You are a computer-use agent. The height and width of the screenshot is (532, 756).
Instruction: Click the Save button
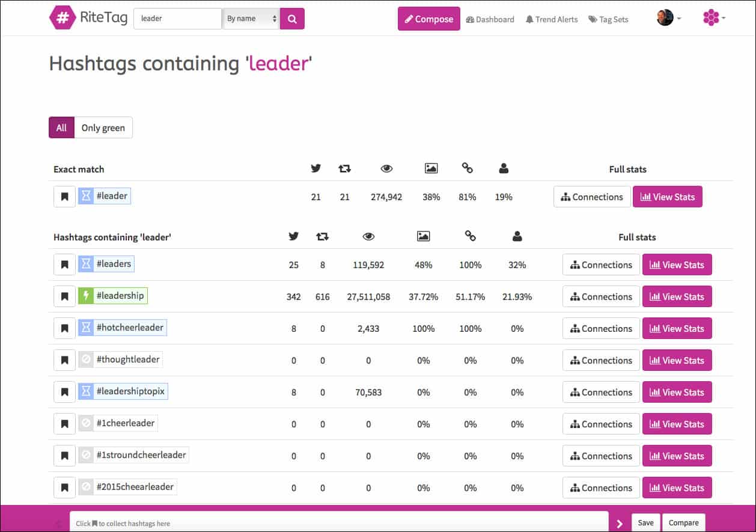tap(646, 522)
